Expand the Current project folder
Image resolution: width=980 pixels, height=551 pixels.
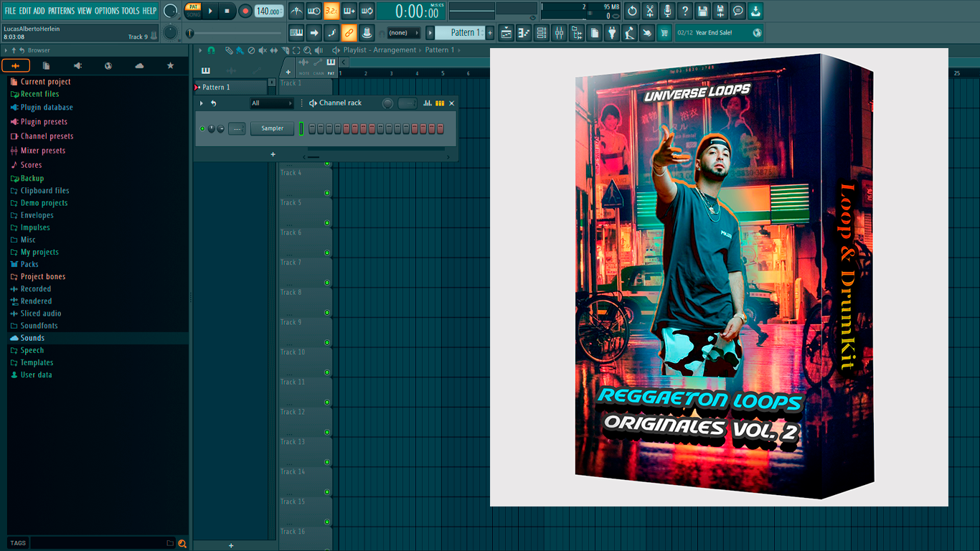tap(45, 82)
